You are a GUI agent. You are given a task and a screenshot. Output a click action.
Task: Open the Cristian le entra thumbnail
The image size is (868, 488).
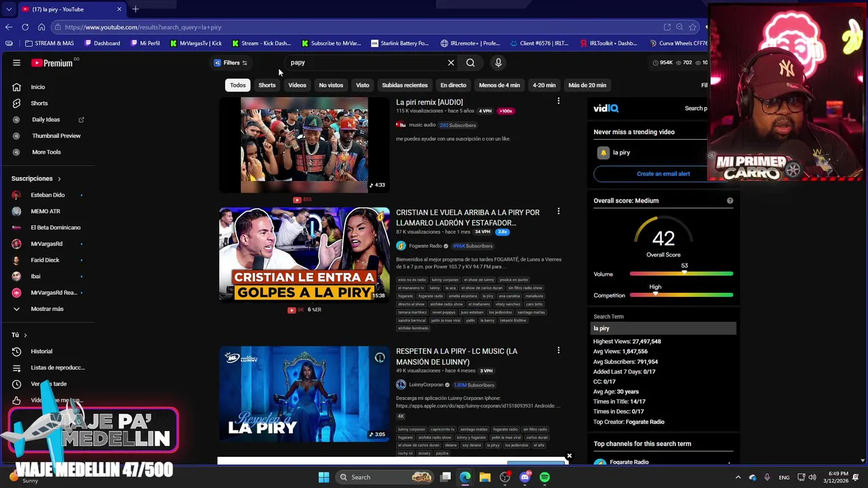pos(304,254)
